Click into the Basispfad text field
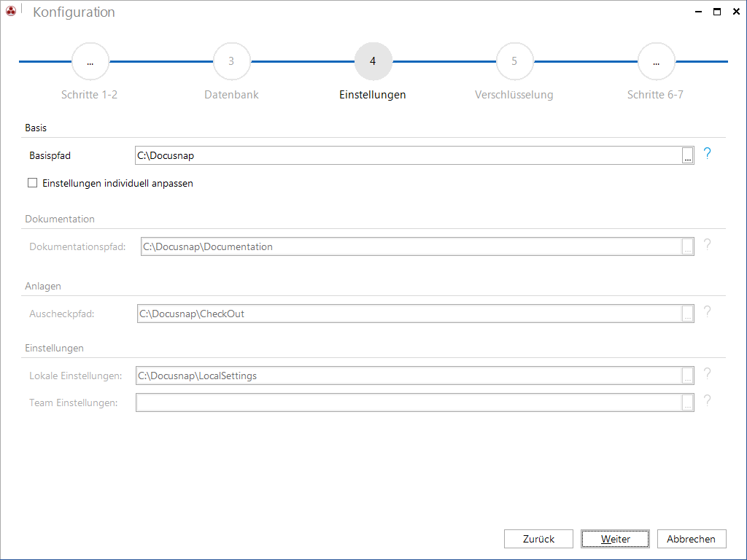This screenshot has height=560, width=747. (x=409, y=155)
